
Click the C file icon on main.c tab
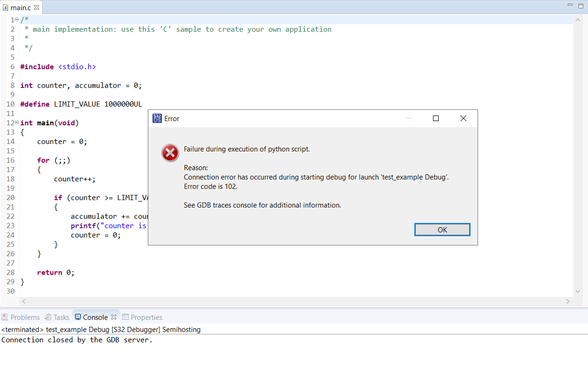[x=6, y=8]
